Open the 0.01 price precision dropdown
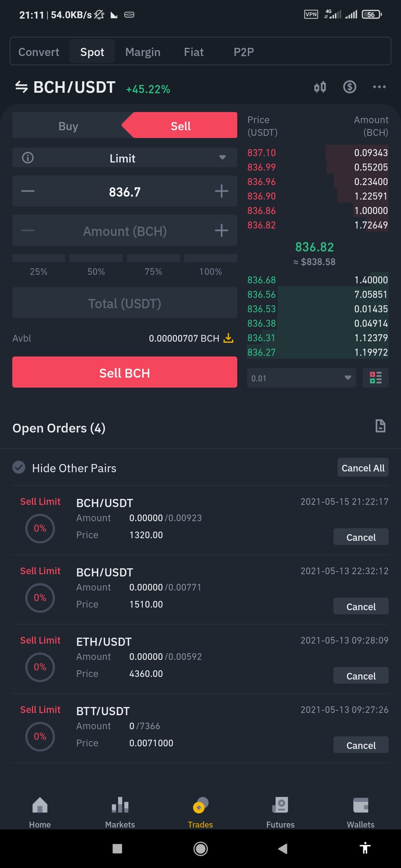The image size is (401, 868). 301,378
